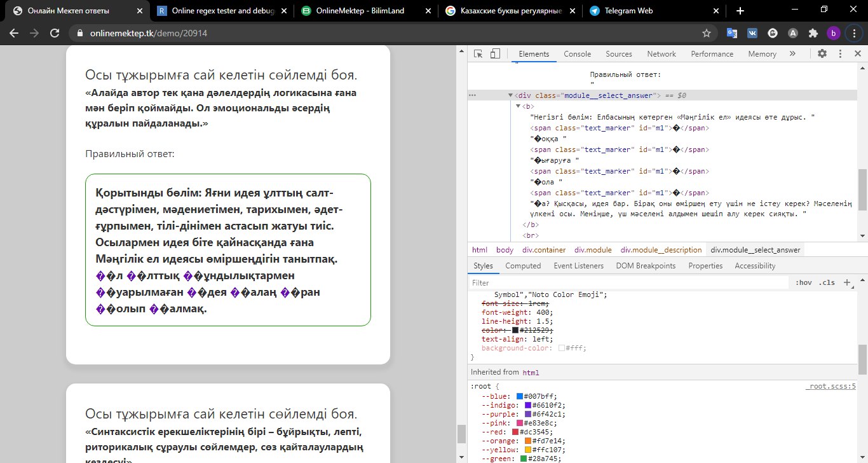Open the Performance tab
Viewport: 868px width, 463px height.
(712, 54)
